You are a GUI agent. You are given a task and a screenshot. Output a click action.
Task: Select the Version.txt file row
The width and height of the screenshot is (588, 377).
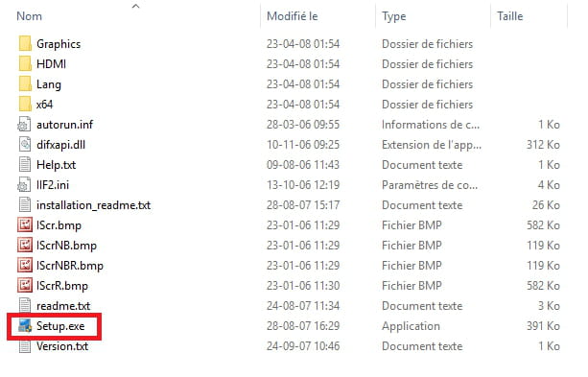pyautogui.click(x=289, y=346)
